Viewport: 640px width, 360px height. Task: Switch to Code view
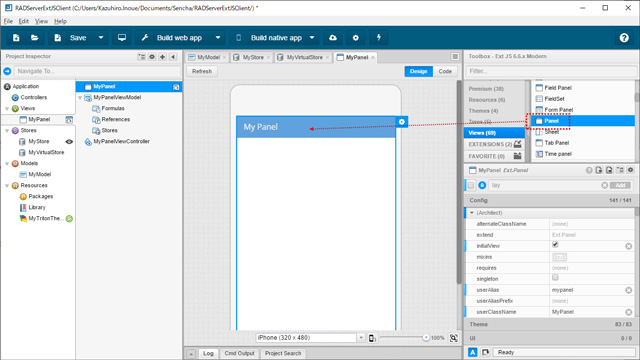[445, 71]
